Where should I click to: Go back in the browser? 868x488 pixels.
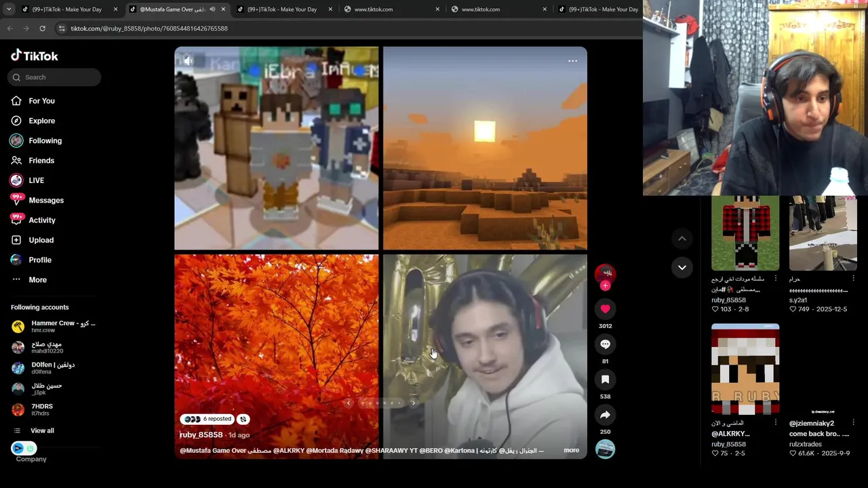point(10,28)
